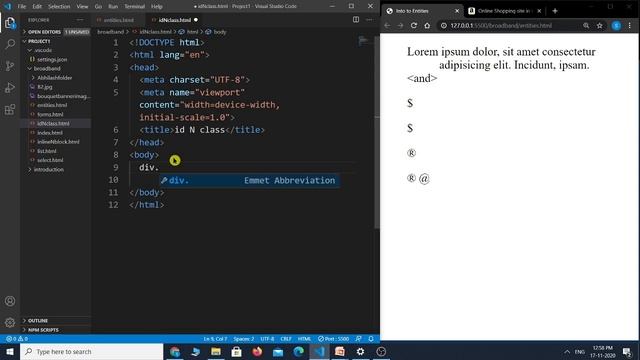Viewport: 640px width, 360px height.
Task: Open Microsoft Edge from the taskbar
Action: point(298,351)
